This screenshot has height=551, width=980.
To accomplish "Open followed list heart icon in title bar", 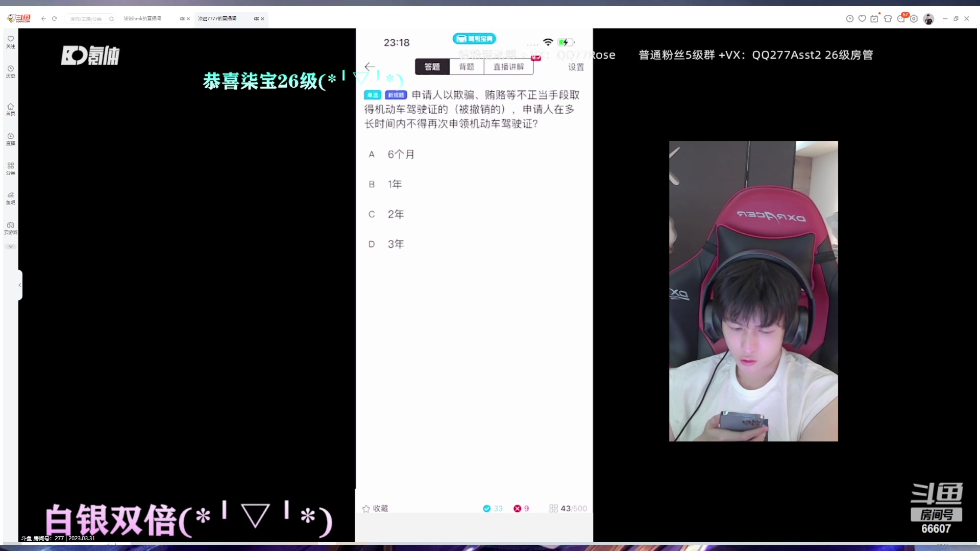I will click(862, 19).
